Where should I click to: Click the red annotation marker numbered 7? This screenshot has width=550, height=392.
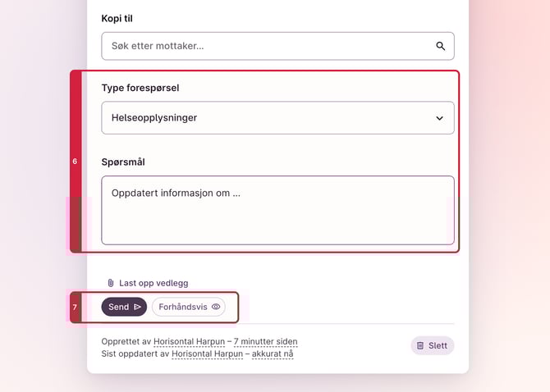click(x=75, y=308)
